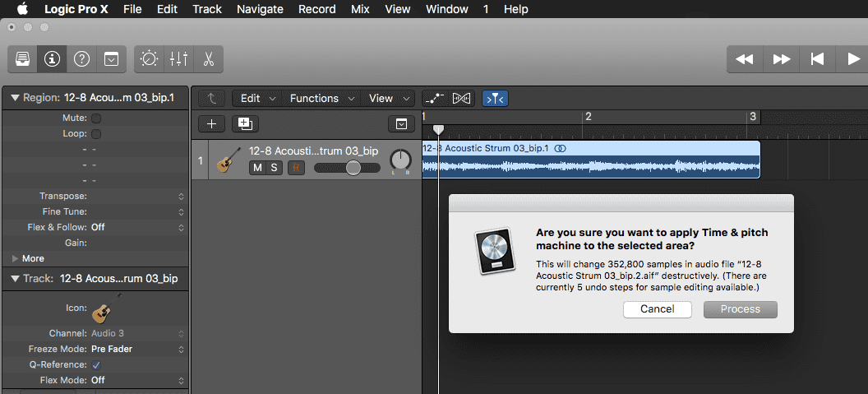Toggle the Toolbar display button
Screen dimensions: 868x394
point(112,58)
